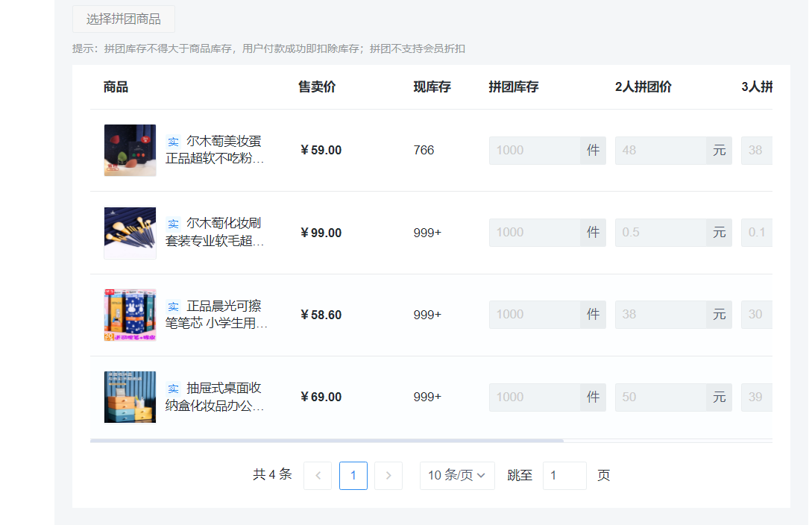This screenshot has height=525, width=812.
Task: Click 2人拼团价 field showing 50
Action: point(661,397)
